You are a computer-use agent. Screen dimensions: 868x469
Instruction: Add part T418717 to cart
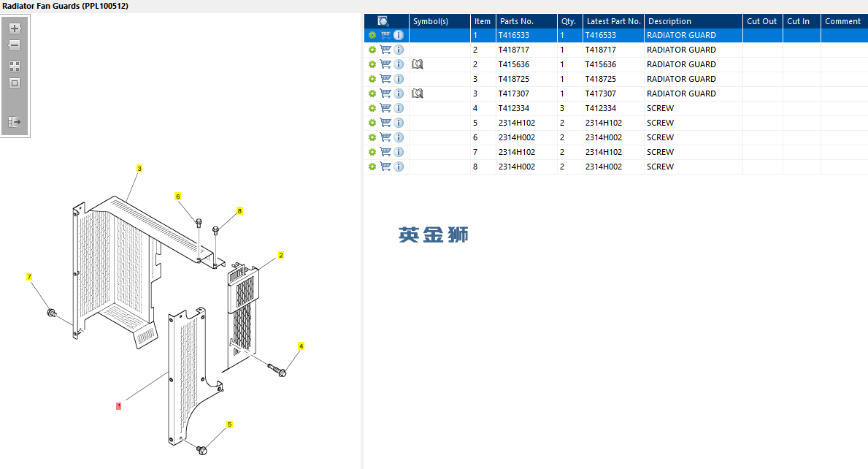(385, 50)
